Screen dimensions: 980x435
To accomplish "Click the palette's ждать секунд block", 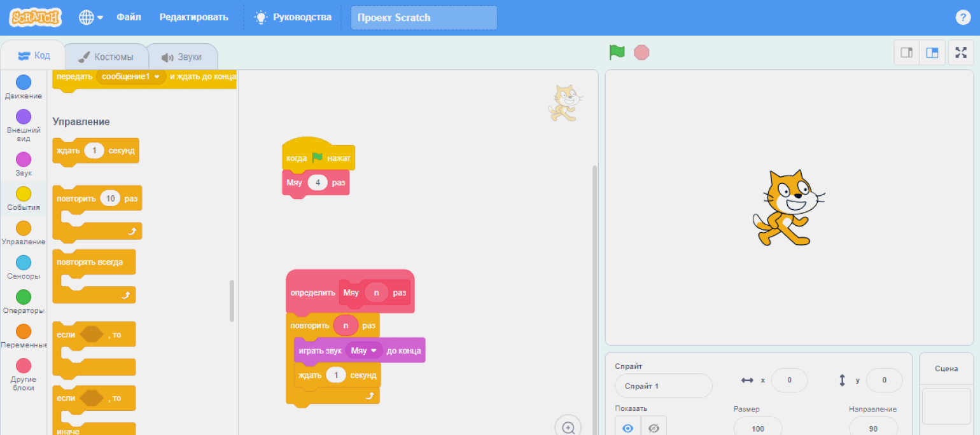I will pyautogui.click(x=95, y=151).
